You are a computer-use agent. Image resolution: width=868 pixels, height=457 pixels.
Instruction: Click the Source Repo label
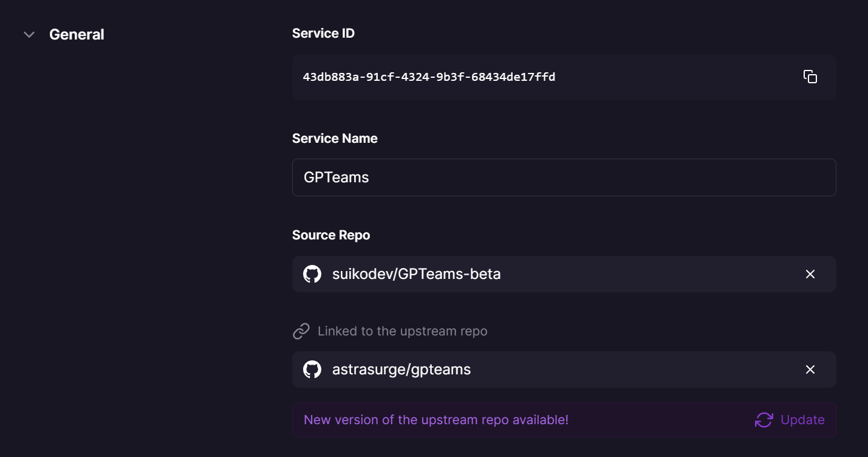(331, 235)
